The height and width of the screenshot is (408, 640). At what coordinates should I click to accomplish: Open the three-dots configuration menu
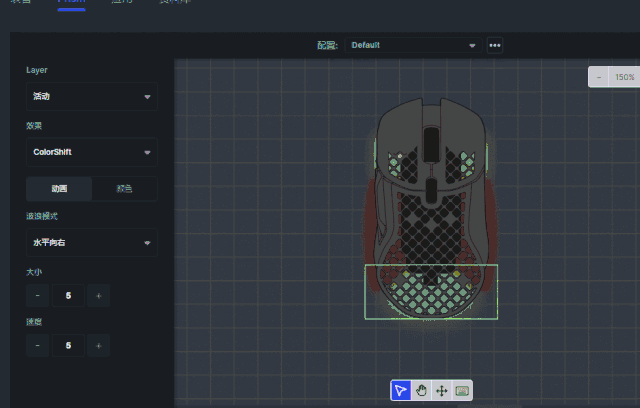click(495, 45)
